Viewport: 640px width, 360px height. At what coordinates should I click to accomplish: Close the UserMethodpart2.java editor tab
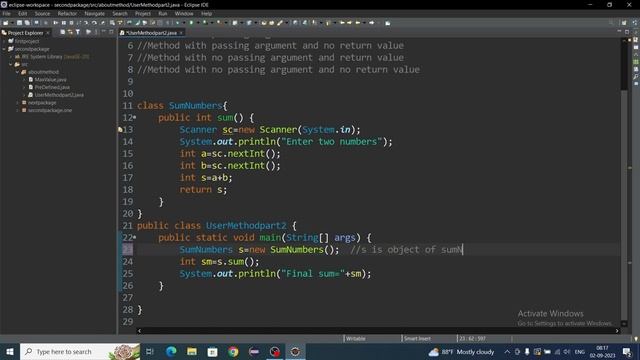[x=181, y=32]
